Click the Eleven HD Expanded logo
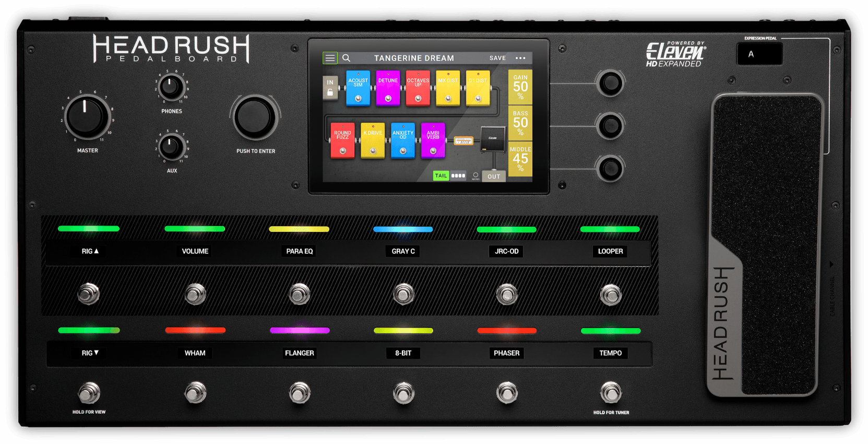Screen dimensions: 868x444 pos(675,54)
